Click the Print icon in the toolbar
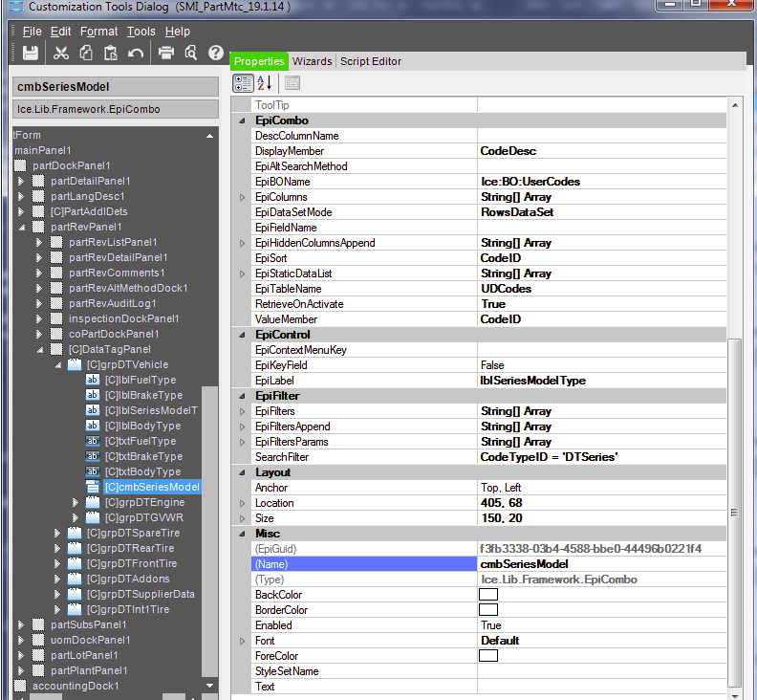The height and width of the screenshot is (700, 757). pos(165,53)
